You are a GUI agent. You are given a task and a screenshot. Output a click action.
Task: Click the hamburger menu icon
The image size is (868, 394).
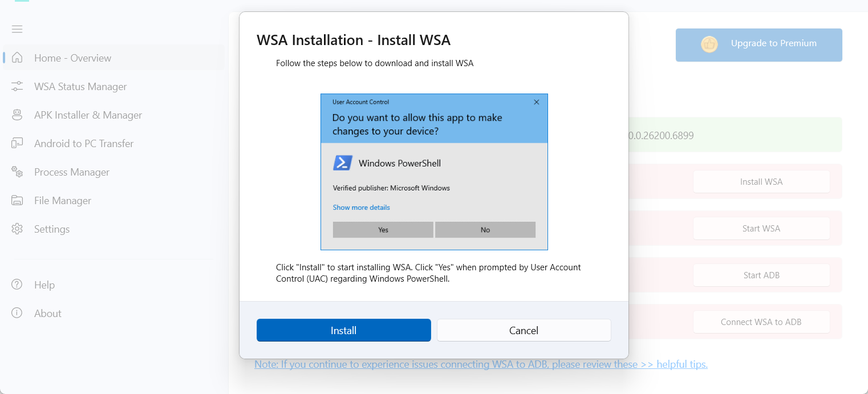point(17,29)
